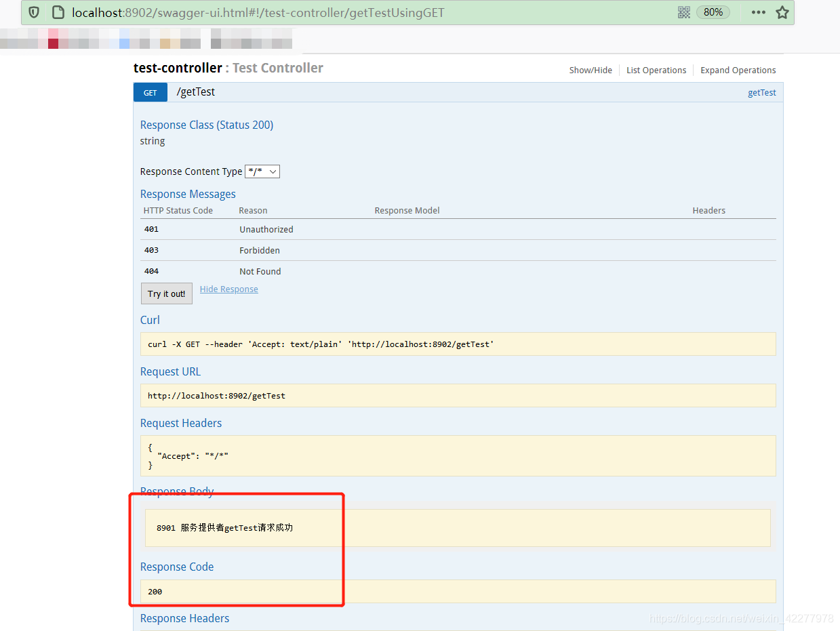The image size is (840, 631).
Task: Click the Curl section heading
Action: [150, 320]
